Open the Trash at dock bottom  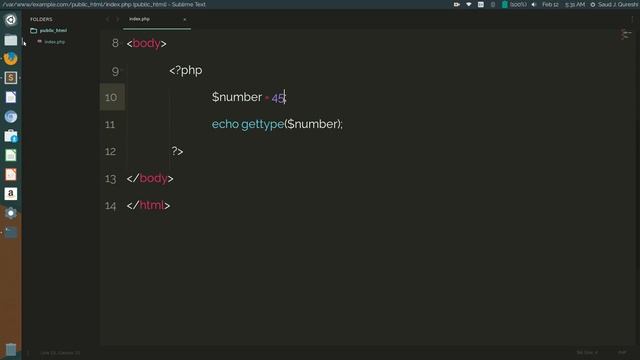[11, 349]
